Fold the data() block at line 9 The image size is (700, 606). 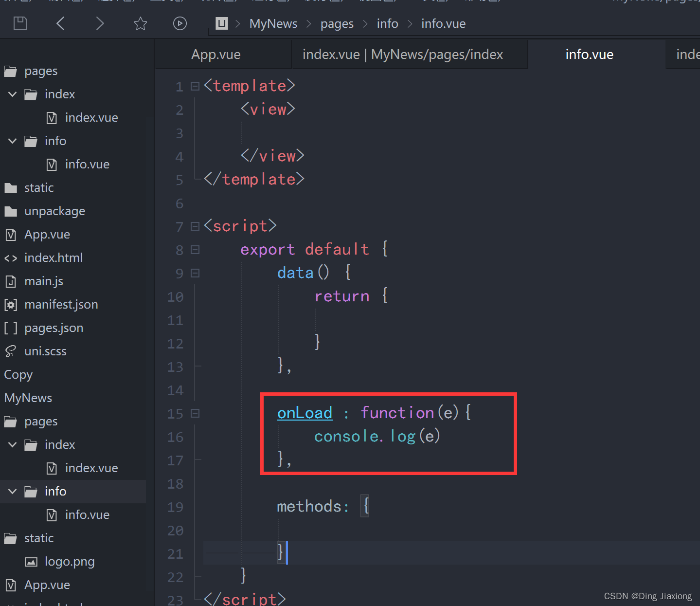pos(195,273)
